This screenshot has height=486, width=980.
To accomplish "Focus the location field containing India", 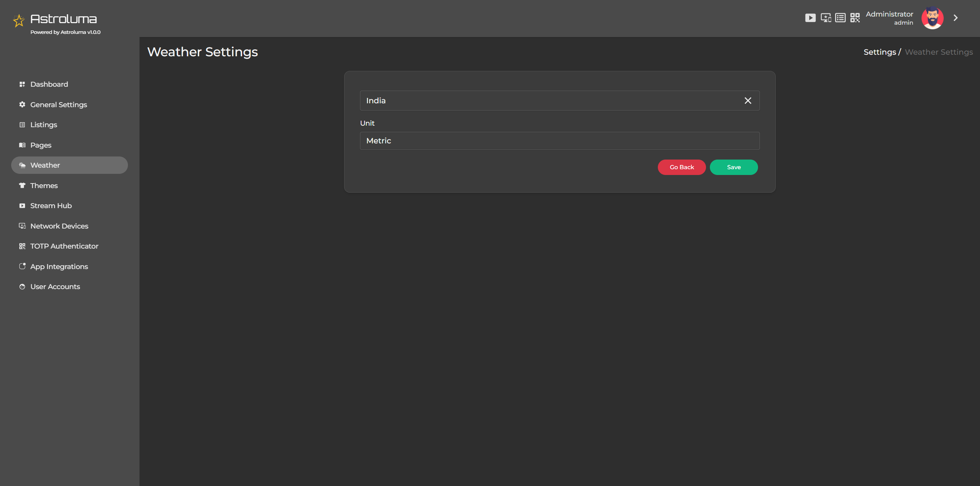I will [x=547, y=101].
